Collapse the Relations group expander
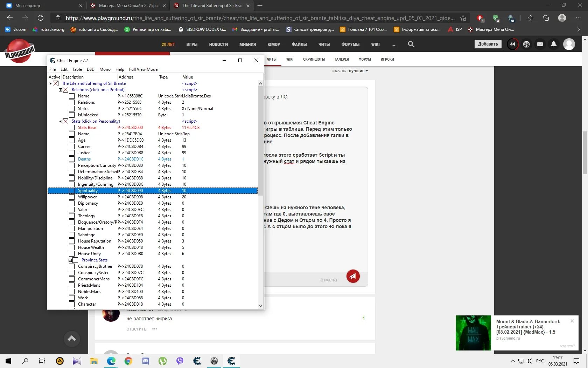The height and width of the screenshot is (368, 588). 60,90
